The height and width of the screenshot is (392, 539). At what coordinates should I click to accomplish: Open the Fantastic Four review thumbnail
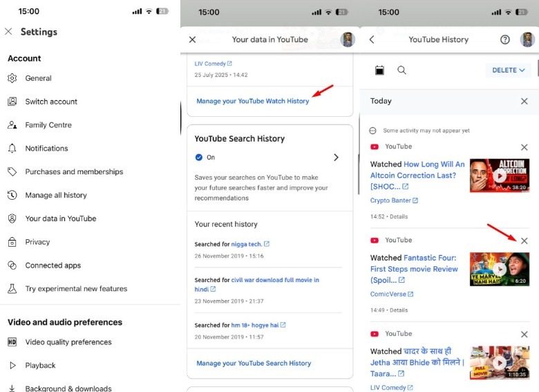pos(500,269)
